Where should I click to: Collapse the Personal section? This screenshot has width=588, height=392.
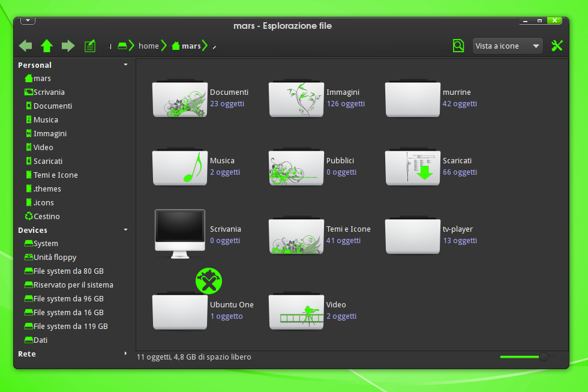(125, 65)
